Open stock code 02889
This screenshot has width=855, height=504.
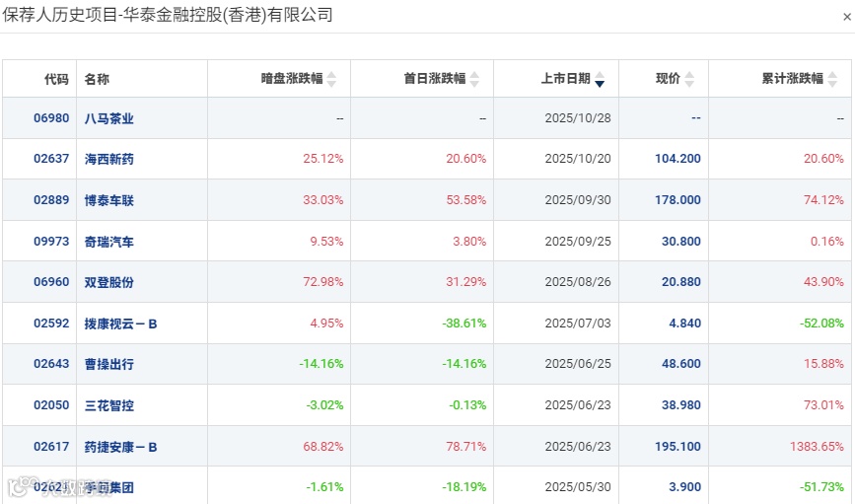pyautogui.click(x=51, y=200)
